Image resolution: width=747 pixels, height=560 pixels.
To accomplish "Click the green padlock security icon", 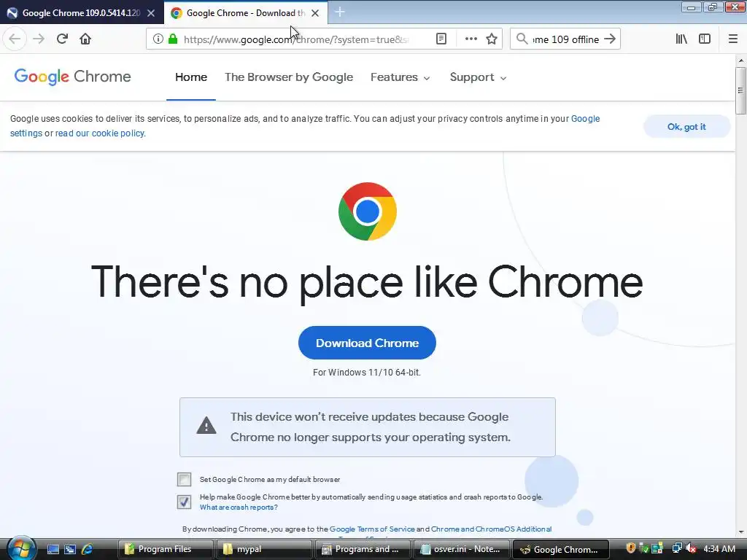I will coord(173,39).
